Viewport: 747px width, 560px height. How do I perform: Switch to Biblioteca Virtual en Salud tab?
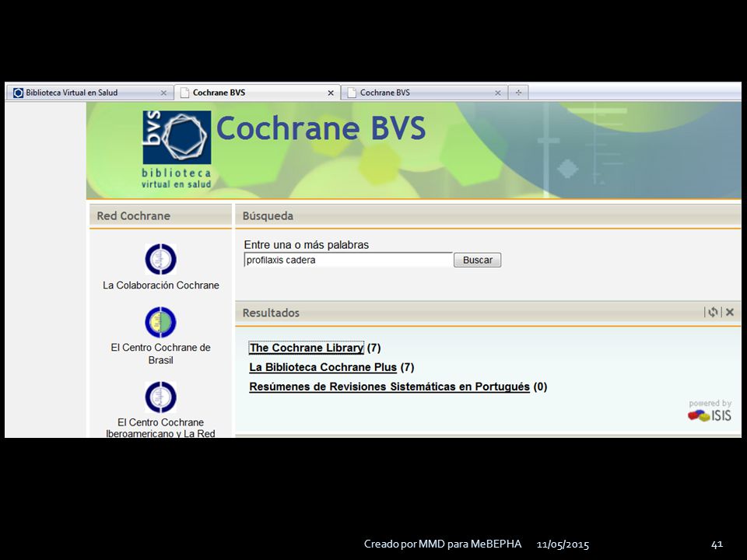(89, 93)
